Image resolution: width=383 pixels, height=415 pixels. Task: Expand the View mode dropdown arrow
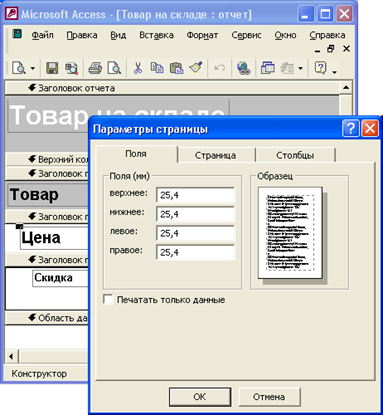pos(33,68)
